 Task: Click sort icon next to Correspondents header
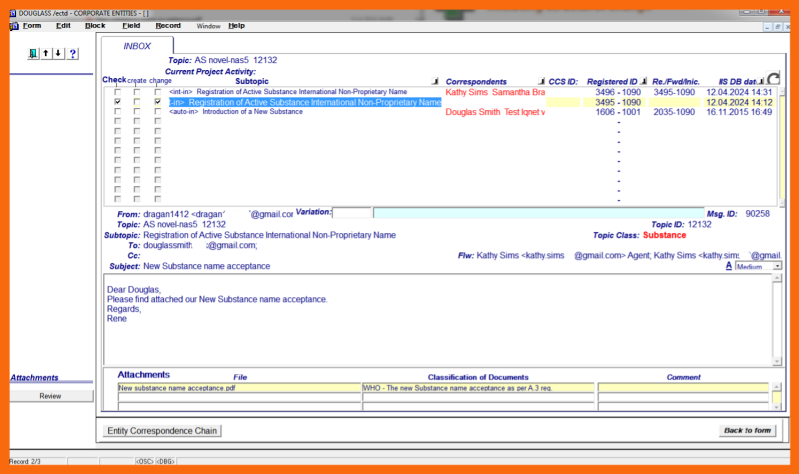click(x=541, y=81)
